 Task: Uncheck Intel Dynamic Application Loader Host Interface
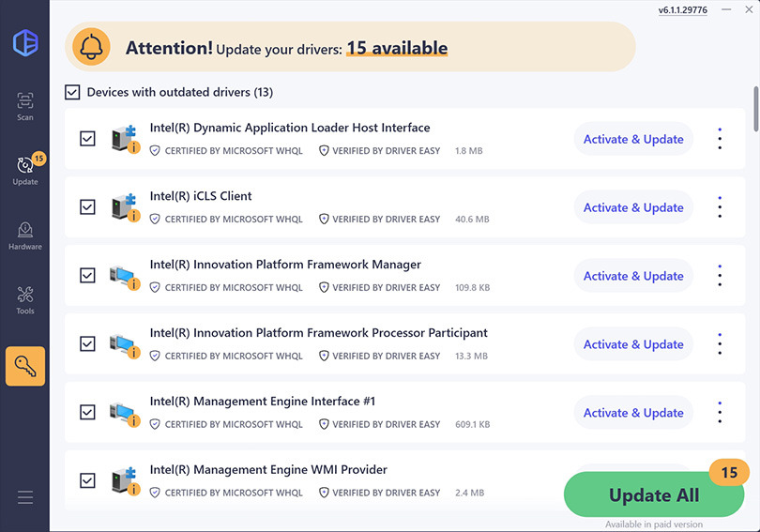click(x=87, y=139)
